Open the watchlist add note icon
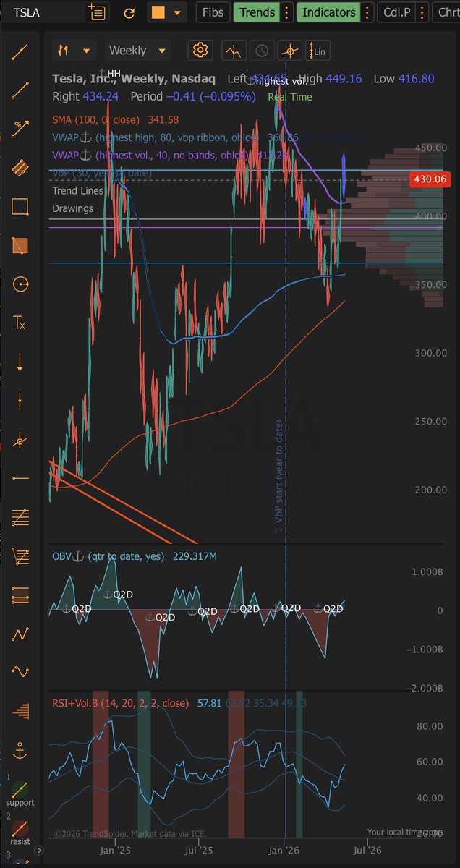Image resolution: width=460 pixels, height=868 pixels. pyautogui.click(x=96, y=12)
